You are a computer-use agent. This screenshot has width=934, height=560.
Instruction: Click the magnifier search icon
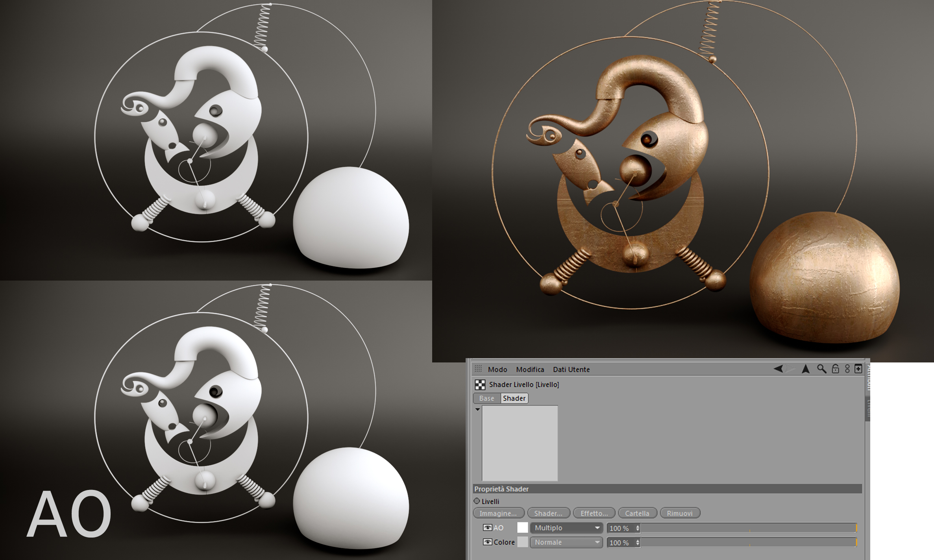click(x=821, y=369)
